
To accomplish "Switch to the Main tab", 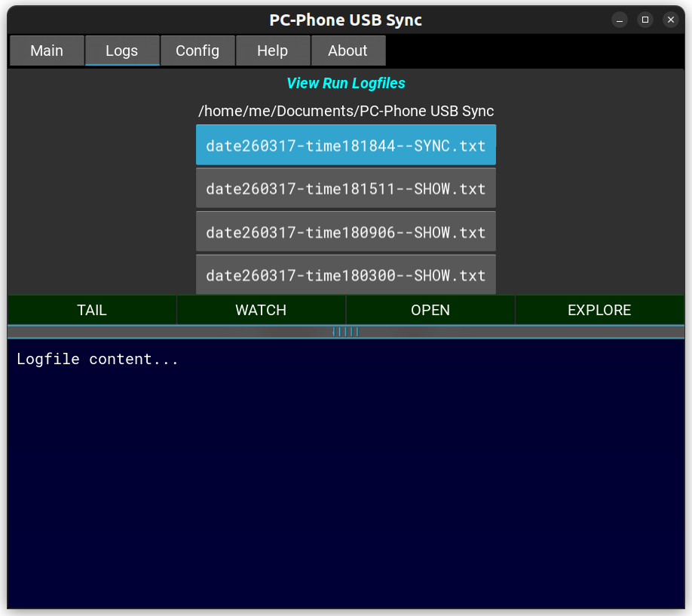I will [x=47, y=51].
